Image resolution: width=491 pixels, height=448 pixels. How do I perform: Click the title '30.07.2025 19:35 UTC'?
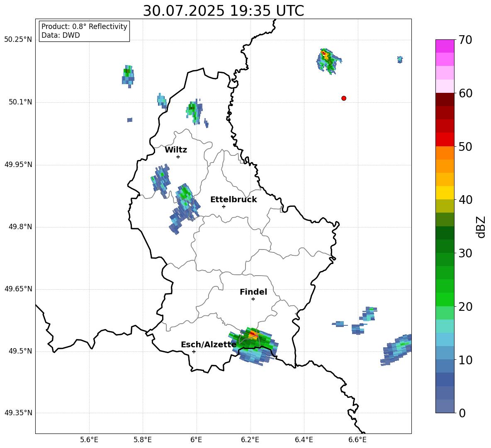223,11
